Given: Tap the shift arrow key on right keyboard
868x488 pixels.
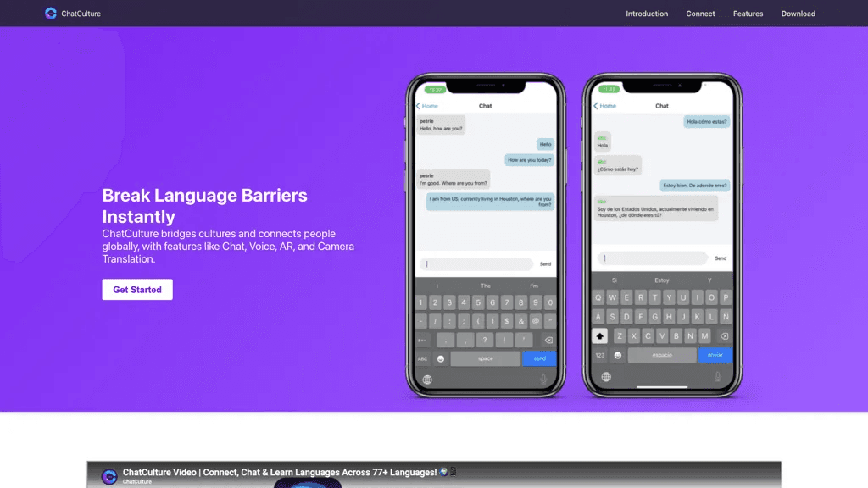Looking at the screenshot, I should (599, 335).
